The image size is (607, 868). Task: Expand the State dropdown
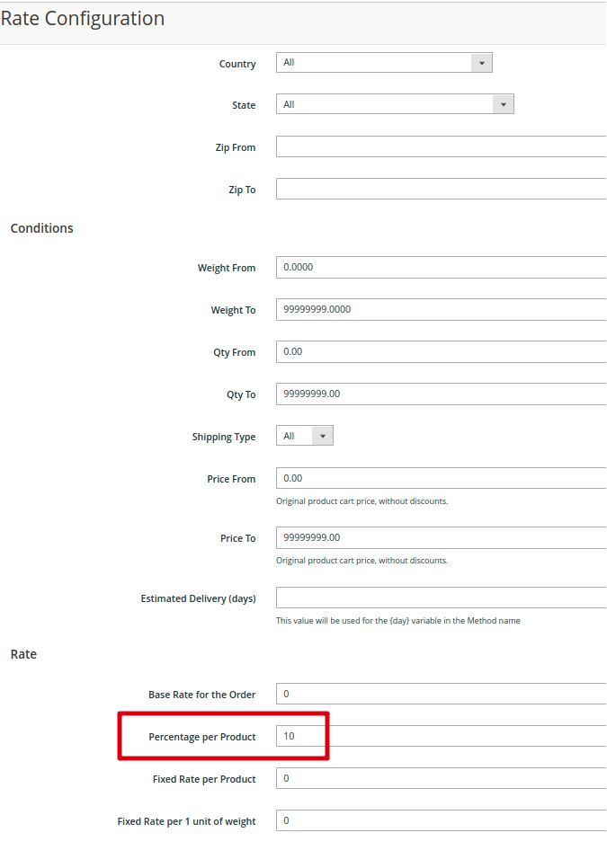click(x=395, y=104)
